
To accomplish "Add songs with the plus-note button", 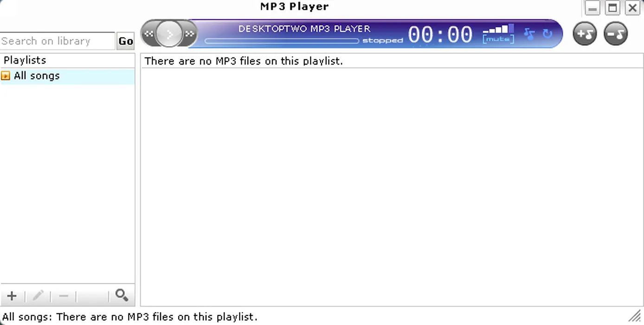I will 585,33.
